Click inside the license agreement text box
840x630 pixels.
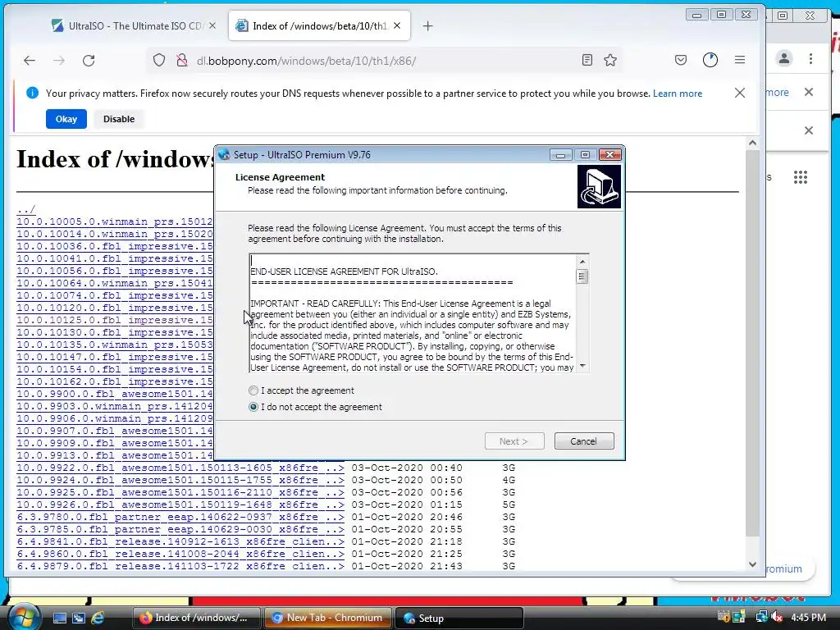coord(413,313)
